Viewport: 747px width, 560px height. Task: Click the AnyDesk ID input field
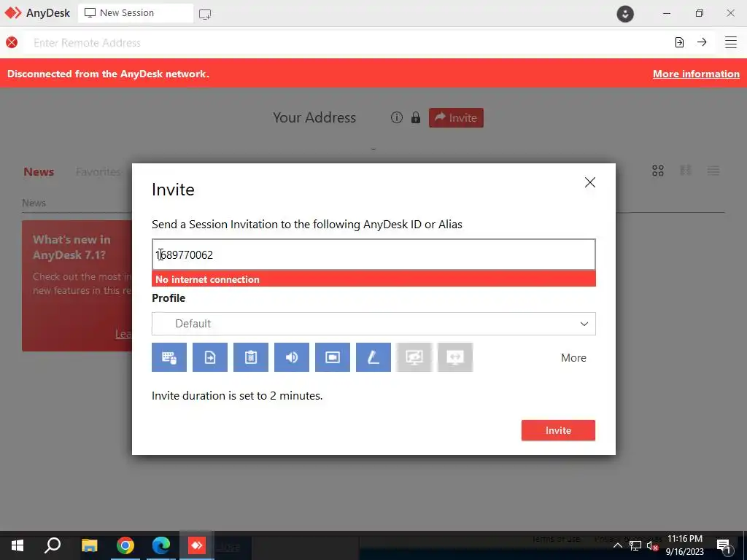pos(373,254)
